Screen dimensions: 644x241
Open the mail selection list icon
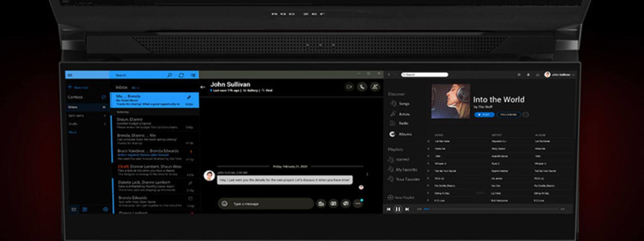point(193,75)
